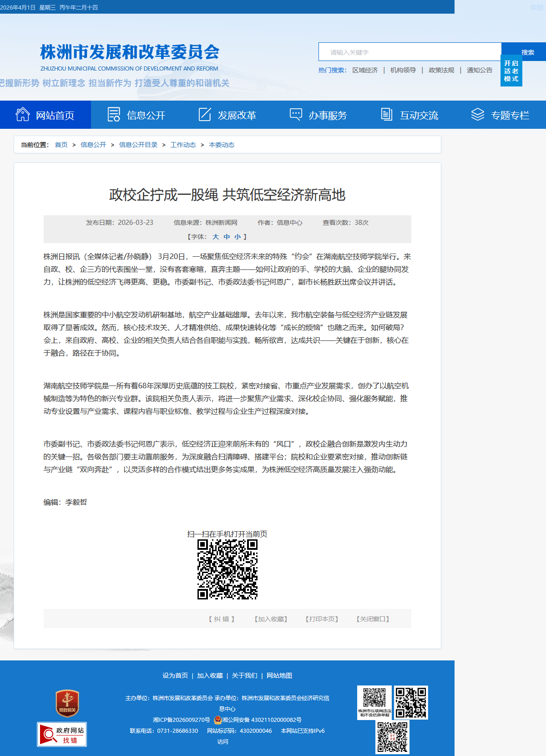The width and height of the screenshot is (546, 756).
Task: Select hot search term 政策法规
Action: click(441, 70)
